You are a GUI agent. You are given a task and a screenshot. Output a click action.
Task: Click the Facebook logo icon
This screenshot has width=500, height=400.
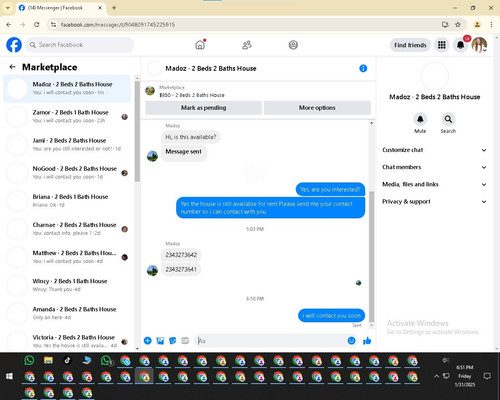pyautogui.click(x=14, y=45)
